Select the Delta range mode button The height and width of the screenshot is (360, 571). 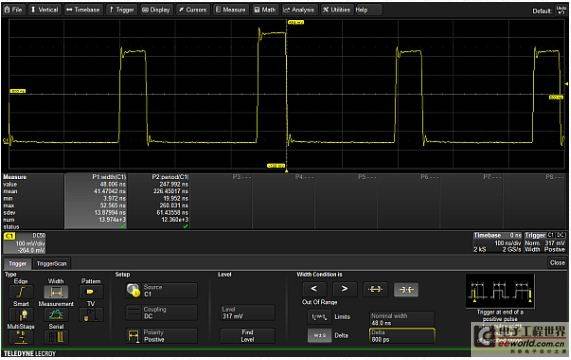(319, 335)
